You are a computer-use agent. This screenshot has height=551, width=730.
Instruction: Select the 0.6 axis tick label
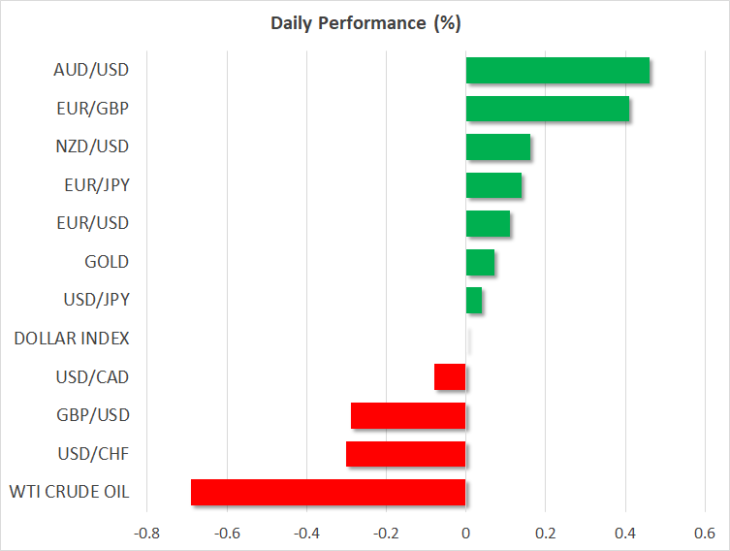pyautogui.click(x=705, y=533)
